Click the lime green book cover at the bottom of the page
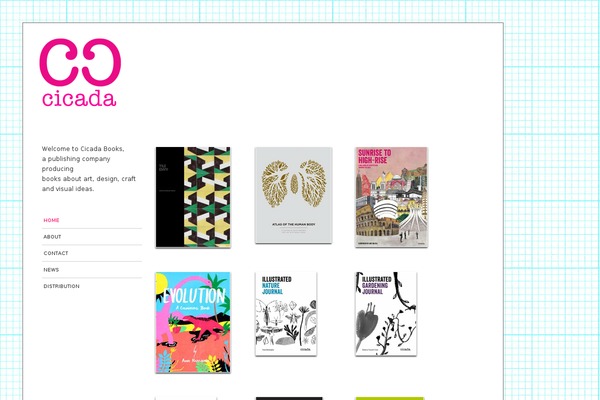 click(x=390, y=398)
